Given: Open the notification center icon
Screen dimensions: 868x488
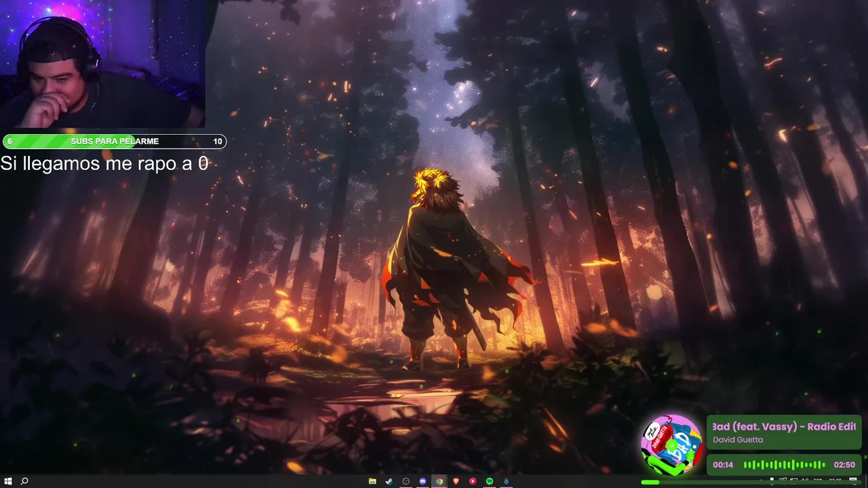Looking at the screenshot, I should (854, 481).
